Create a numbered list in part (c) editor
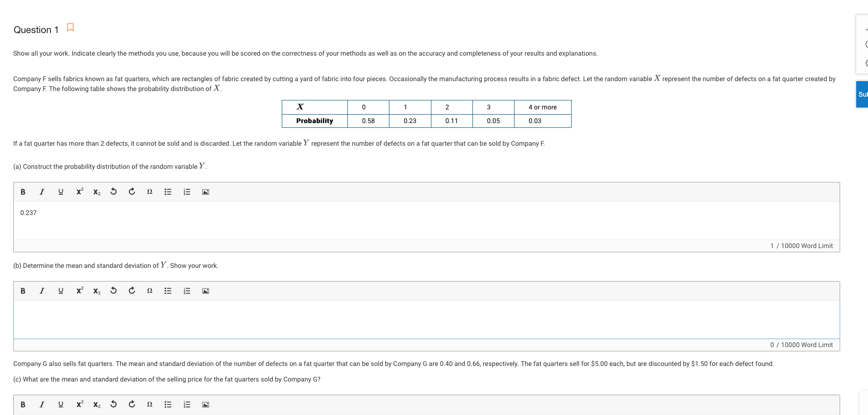The image size is (868, 415). tap(186, 404)
